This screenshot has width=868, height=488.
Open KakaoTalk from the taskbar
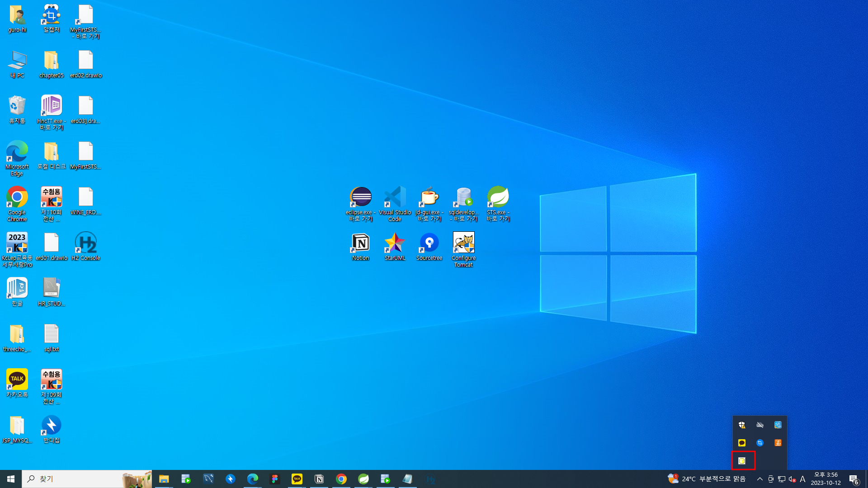(x=297, y=479)
